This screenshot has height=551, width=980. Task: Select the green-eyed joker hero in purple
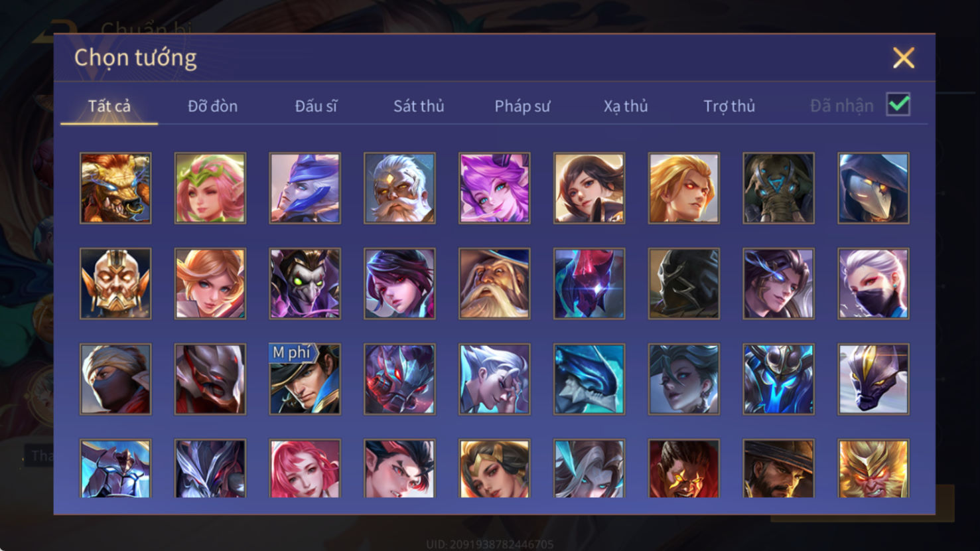coord(305,283)
